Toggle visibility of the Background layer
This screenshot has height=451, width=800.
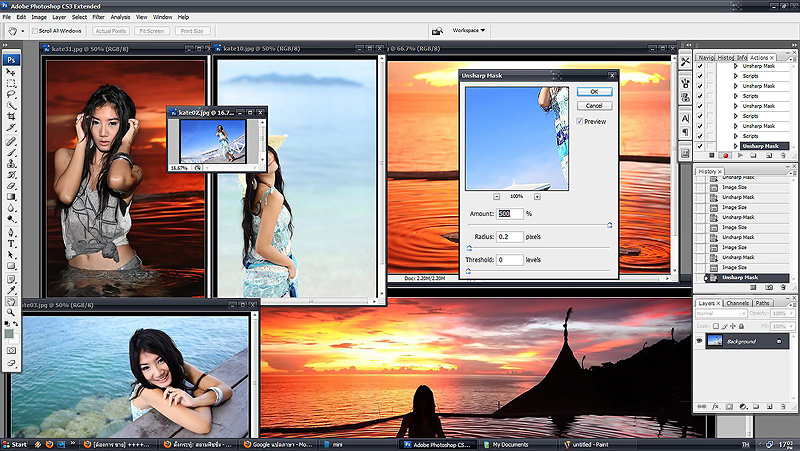699,341
